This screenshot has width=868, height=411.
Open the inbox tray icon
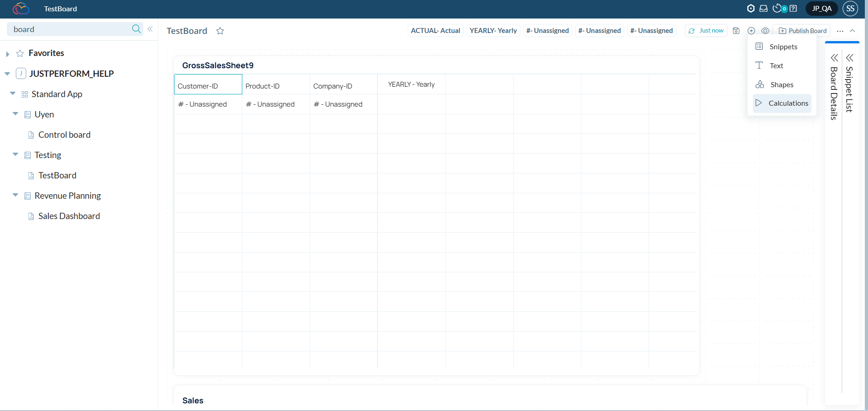pyautogui.click(x=764, y=9)
